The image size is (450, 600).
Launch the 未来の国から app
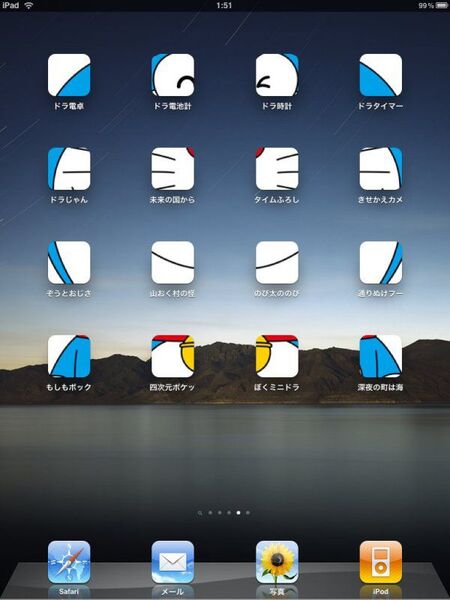173,169
